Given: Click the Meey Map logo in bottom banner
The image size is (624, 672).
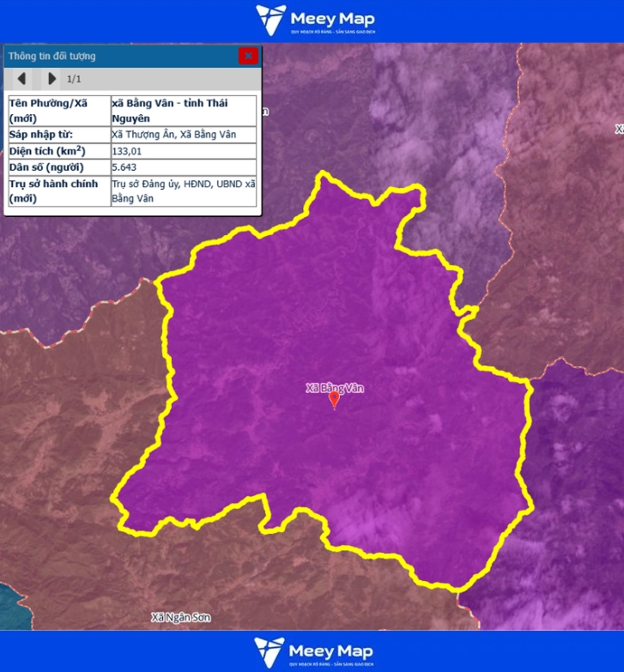Looking at the screenshot, I should click(x=314, y=652).
